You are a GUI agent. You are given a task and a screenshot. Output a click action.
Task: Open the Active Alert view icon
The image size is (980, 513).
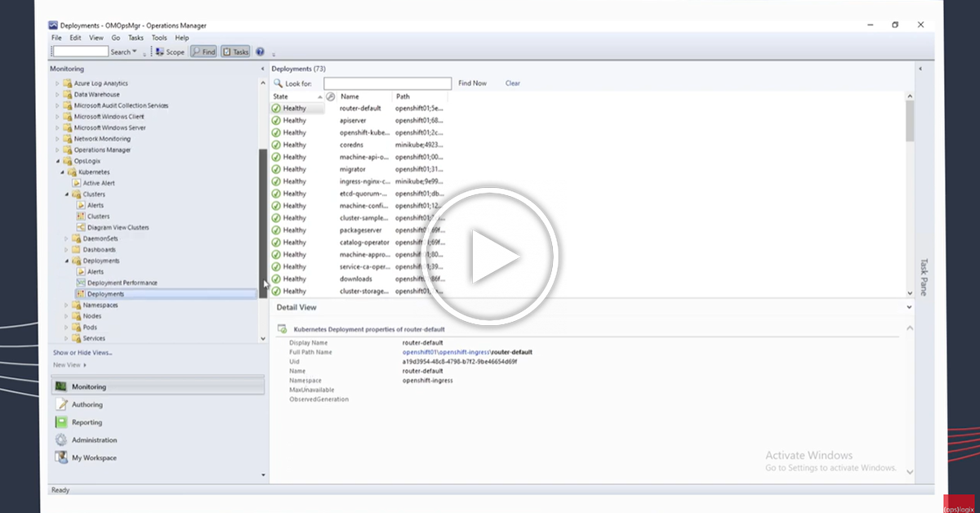tap(76, 183)
